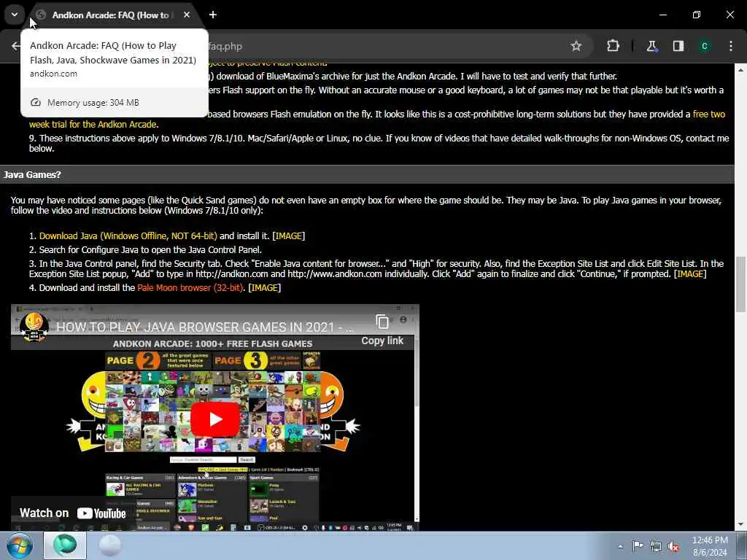
Task: Open the tab search dropdown arrow
Action: 15,15
